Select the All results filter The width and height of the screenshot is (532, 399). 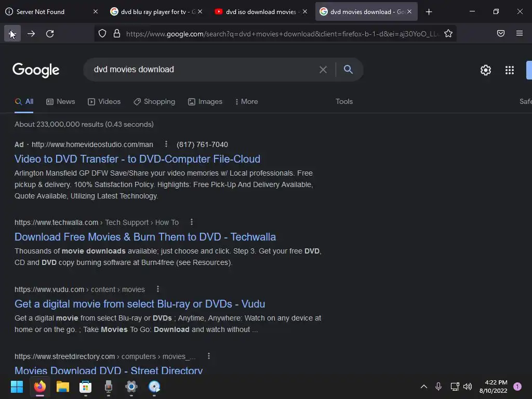(24, 101)
